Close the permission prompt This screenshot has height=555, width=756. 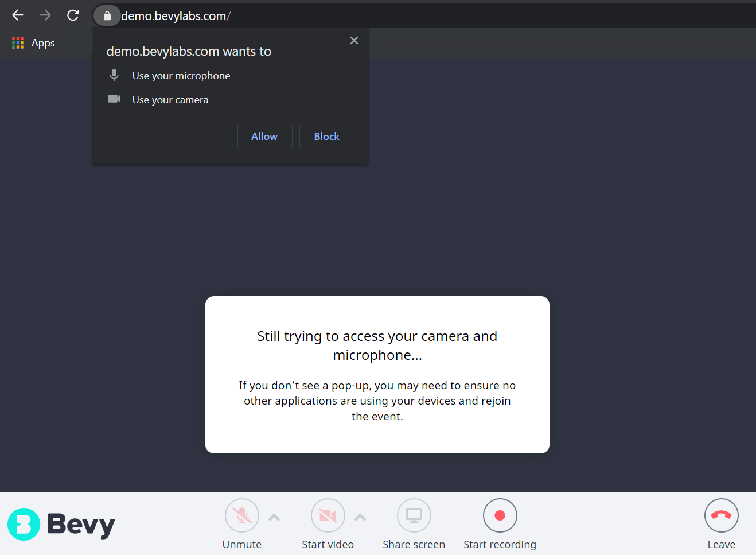click(x=354, y=40)
